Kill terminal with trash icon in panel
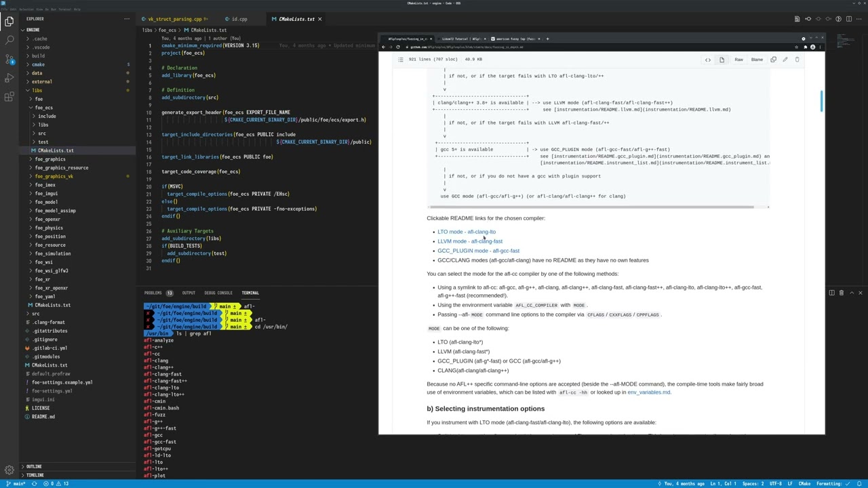 [842, 293]
